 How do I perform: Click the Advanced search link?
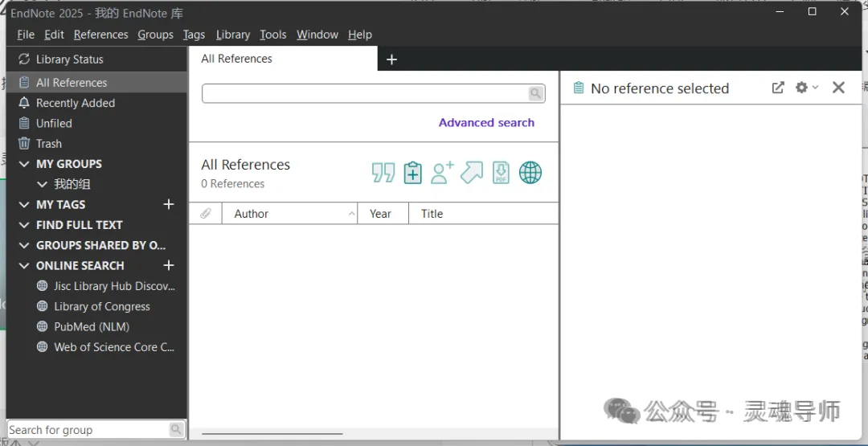tap(486, 123)
